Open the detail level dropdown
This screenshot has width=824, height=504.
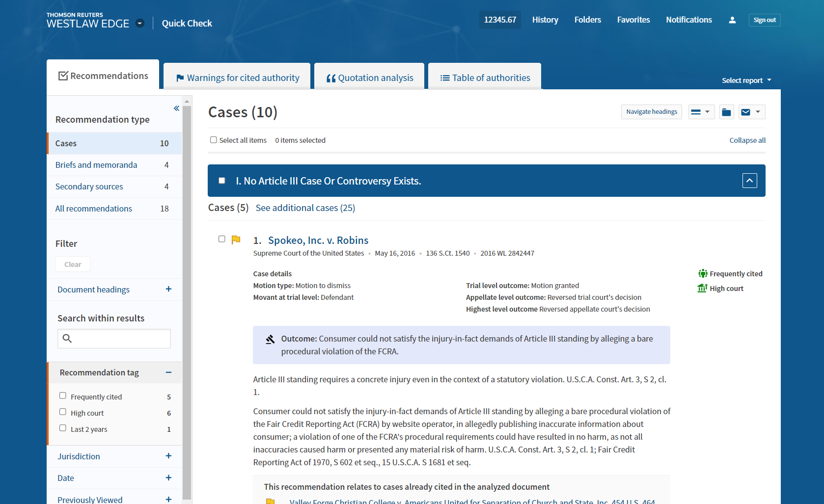(x=701, y=112)
